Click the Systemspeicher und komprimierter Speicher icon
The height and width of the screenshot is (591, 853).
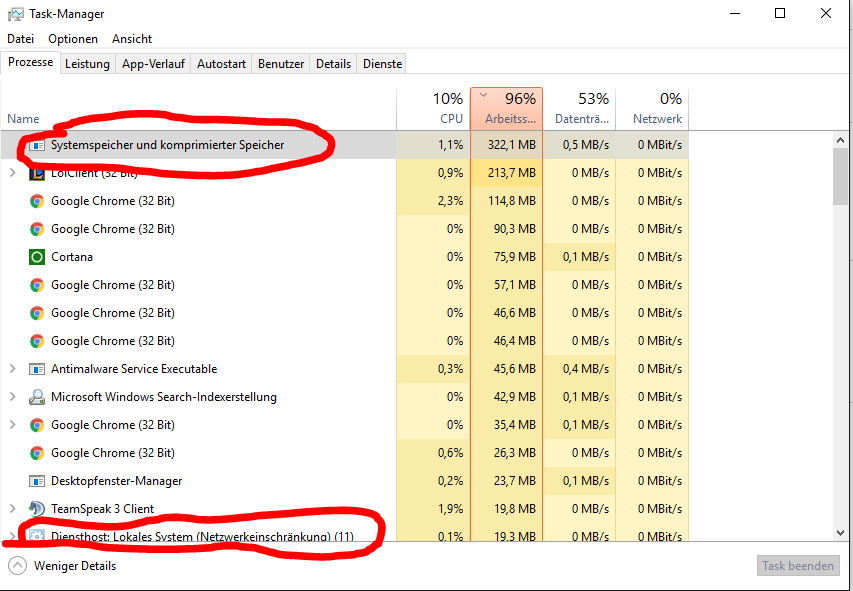(36, 145)
